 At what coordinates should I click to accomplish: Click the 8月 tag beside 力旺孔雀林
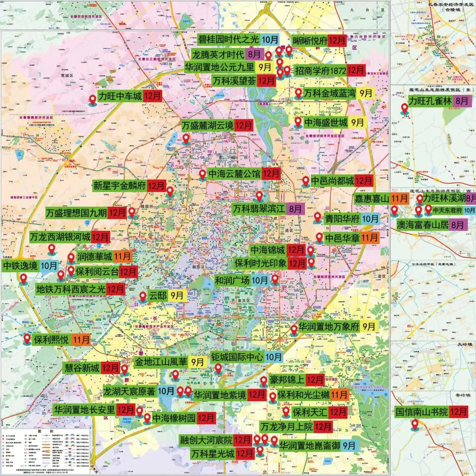coord(462,100)
